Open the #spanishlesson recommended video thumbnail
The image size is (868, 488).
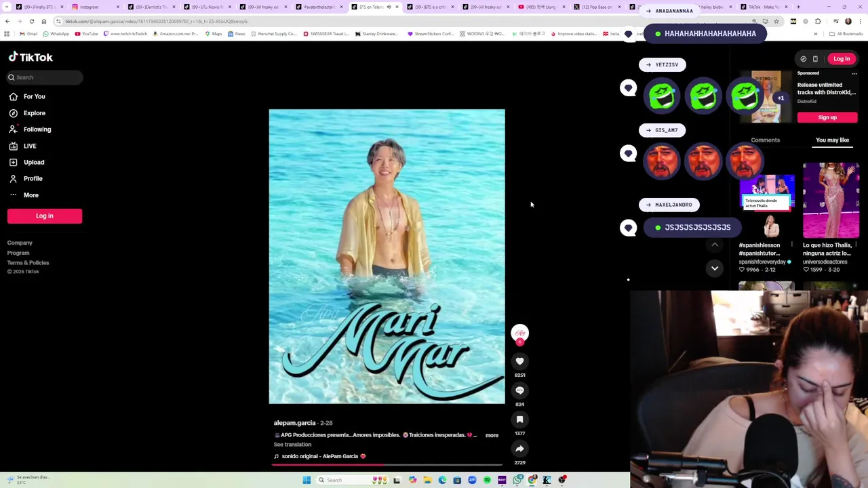coord(766,201)
